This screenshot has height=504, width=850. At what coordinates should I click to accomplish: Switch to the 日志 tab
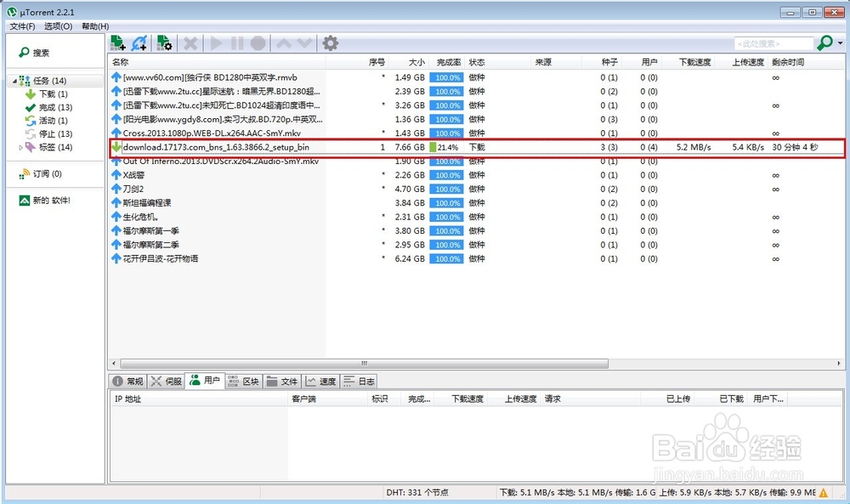point(359,381)
